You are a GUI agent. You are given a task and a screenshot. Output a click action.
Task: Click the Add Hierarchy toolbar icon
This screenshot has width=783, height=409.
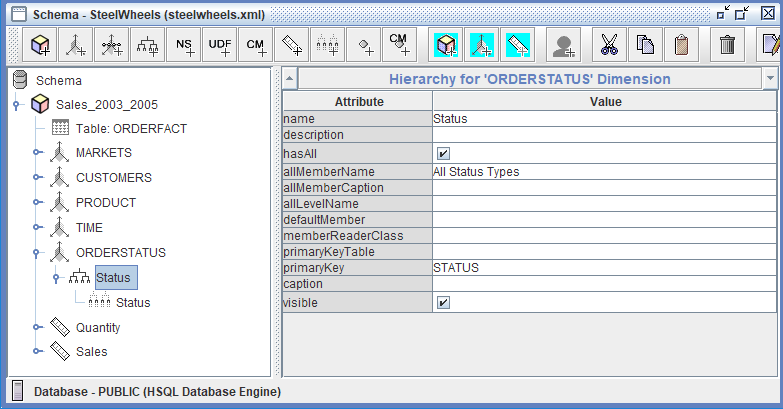coord(148,45)
